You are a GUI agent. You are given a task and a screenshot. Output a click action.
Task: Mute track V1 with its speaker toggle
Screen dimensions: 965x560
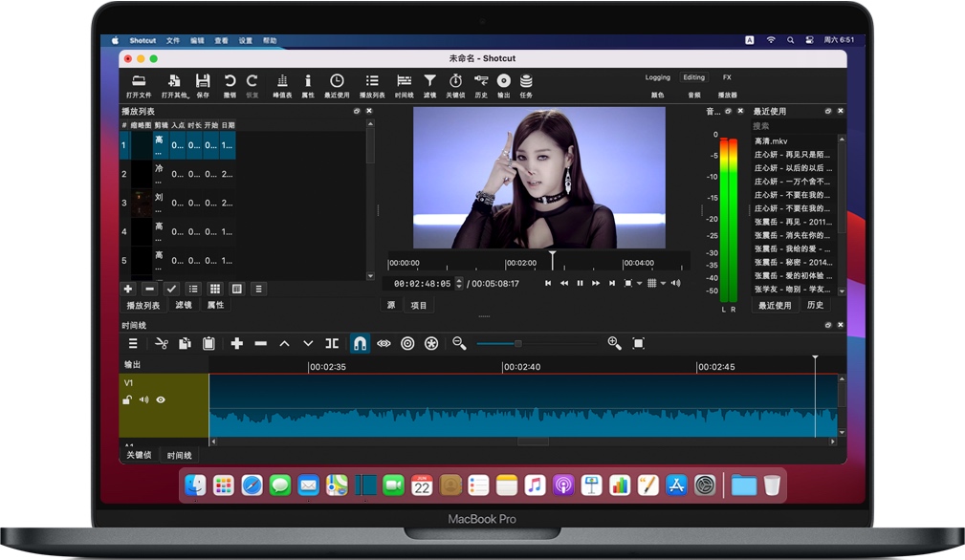(x=143, y=400)
